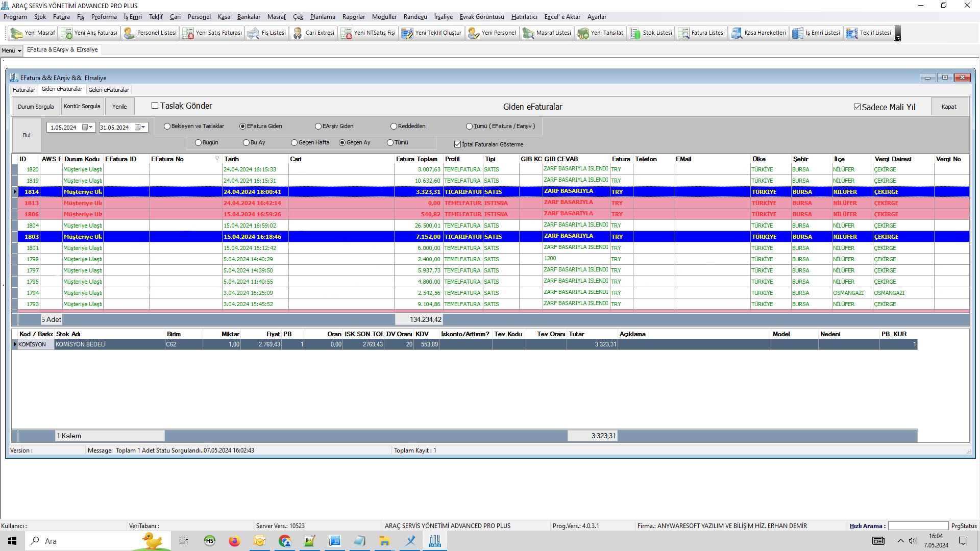Image resolution: width=980 pixels, height=551 pixels.
Task: Open Fatura Listesi toolbar item
Action: coord(701,33)
